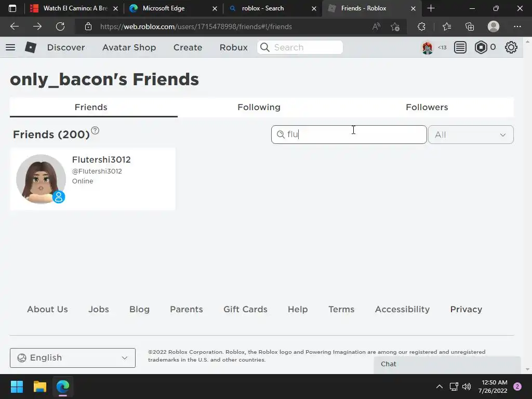The height and width of the screenshot is (399, 532).
Task: Open the Collections icon
Action: coord(470,26)
